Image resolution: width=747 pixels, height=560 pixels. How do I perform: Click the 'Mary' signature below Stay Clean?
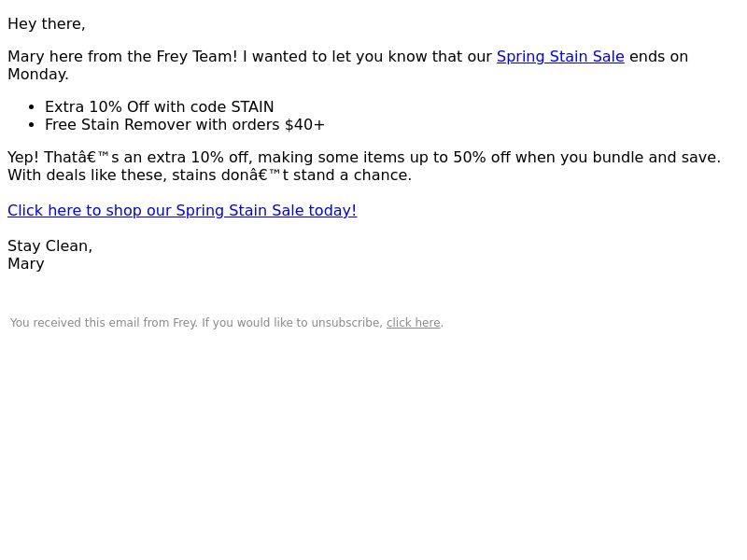click(x=26, y=264)
